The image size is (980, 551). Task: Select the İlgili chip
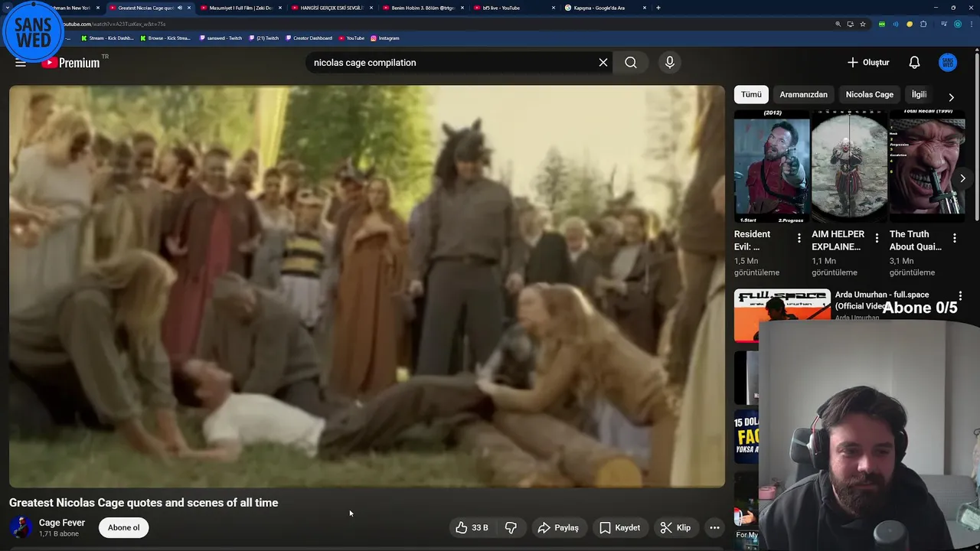[x=919, y=94]
